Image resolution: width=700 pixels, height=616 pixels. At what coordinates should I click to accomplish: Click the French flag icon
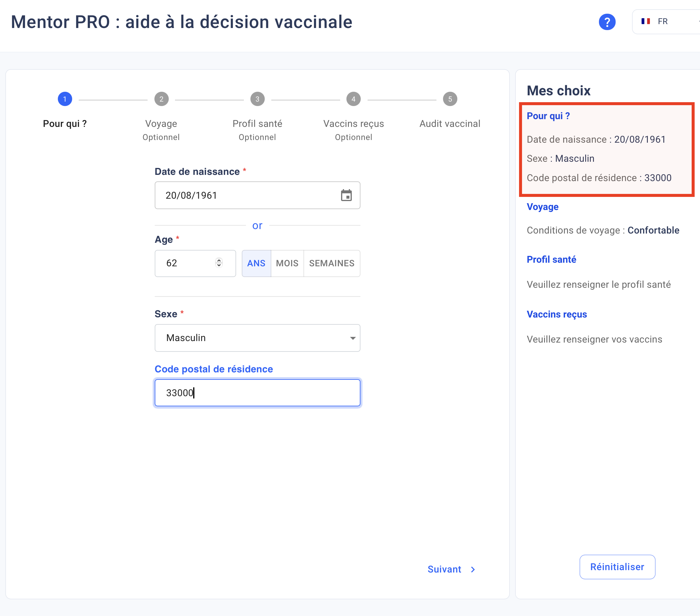(645, 21)
